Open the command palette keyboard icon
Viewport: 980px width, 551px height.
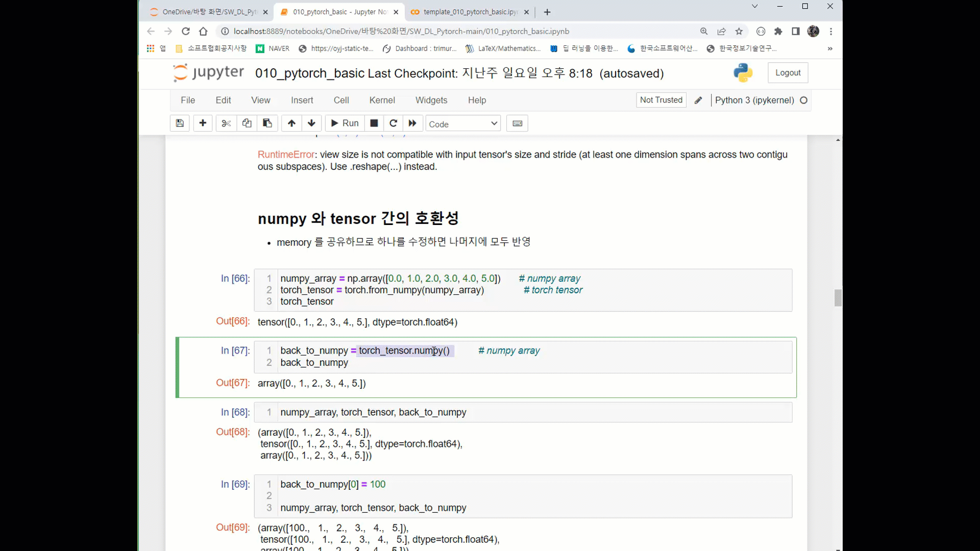(x=517, y=123)
